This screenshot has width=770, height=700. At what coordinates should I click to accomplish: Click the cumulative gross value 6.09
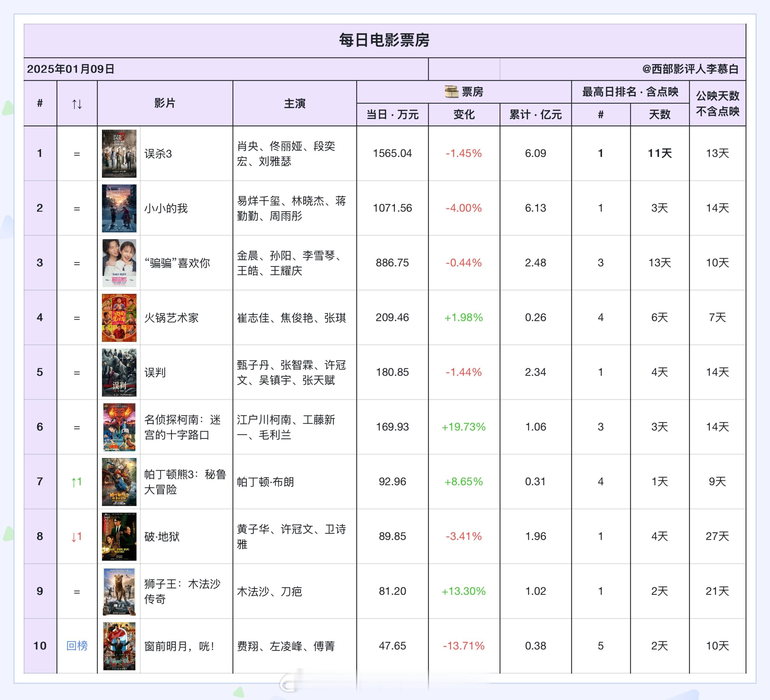(x=536, y=154)
